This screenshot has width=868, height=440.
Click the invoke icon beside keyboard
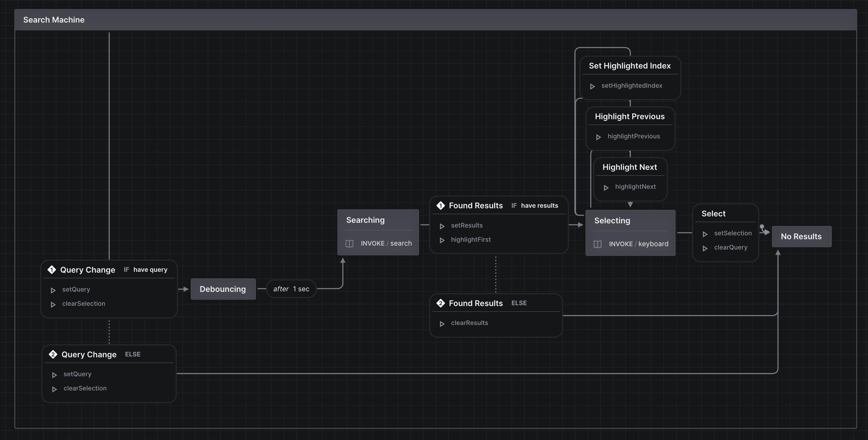(x=597, y=244)
